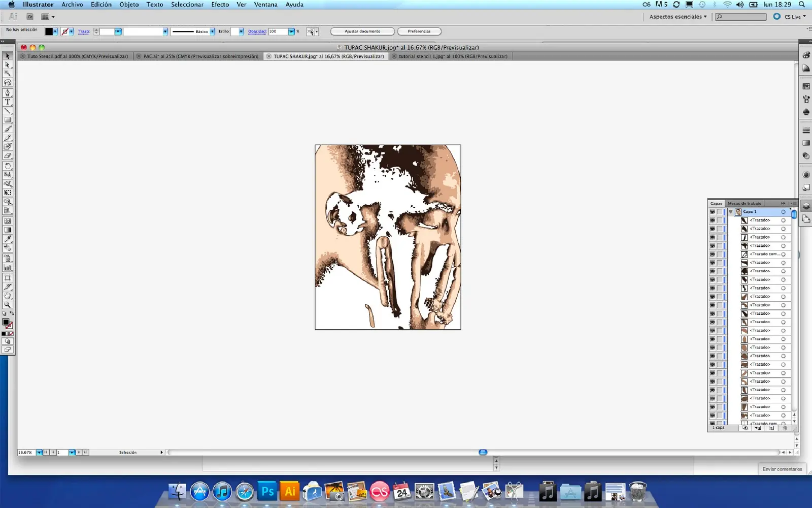Select the Column Graph tool
812x508 pixels.
(x=8, y=267)
